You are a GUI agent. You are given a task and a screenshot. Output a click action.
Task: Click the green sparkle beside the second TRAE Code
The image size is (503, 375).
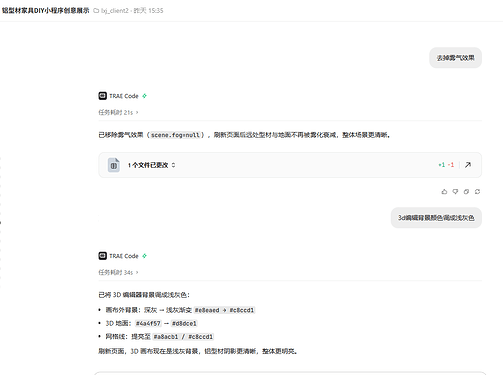tap(144, 256)
